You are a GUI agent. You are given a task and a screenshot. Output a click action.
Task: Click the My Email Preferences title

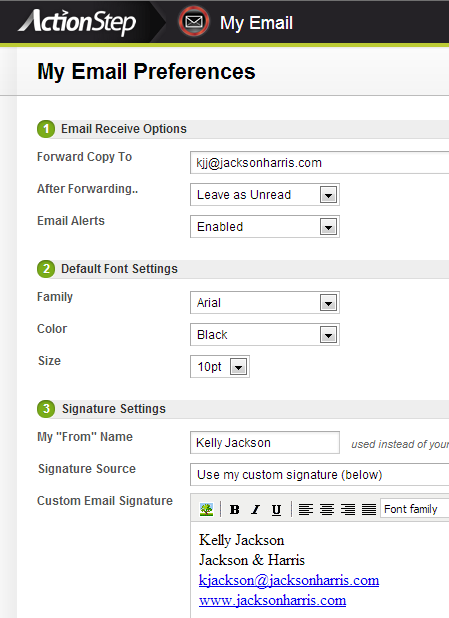pos(146,71)
